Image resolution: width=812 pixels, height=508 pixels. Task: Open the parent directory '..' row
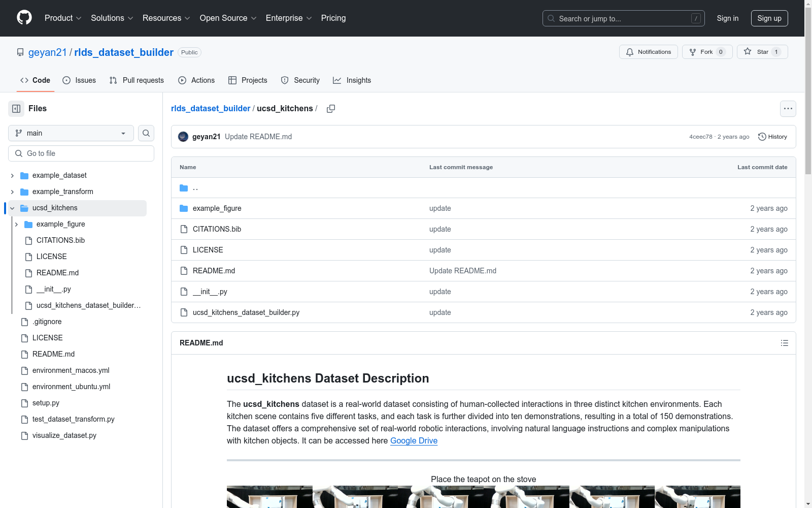pos(483,188)
